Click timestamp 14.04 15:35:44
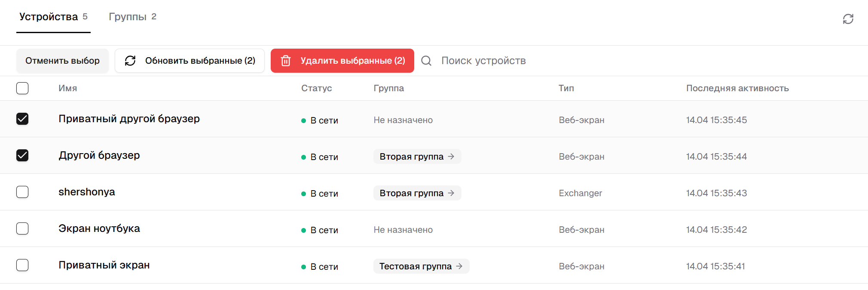 716,157
